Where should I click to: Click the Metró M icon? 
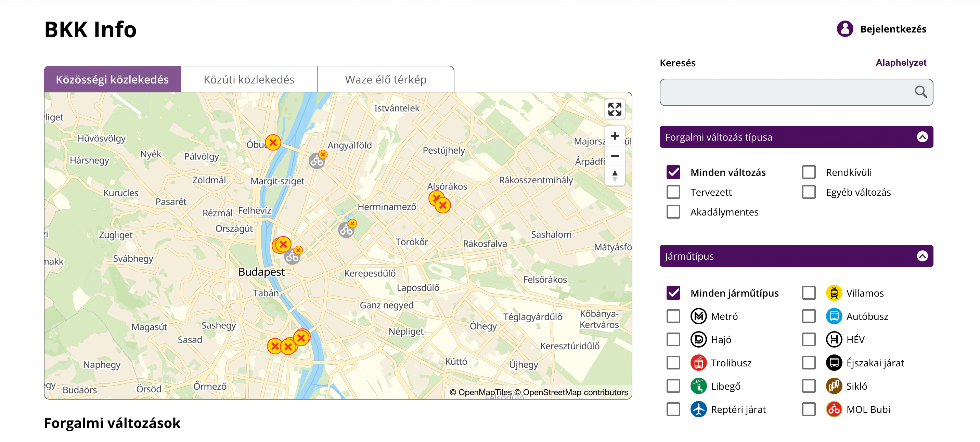point(698,316)
